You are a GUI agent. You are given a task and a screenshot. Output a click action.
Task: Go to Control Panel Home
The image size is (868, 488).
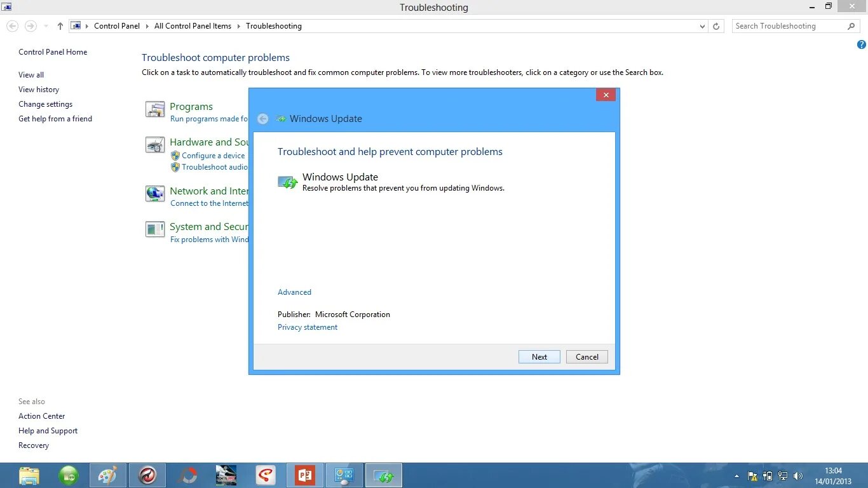(x=53, y=52)
